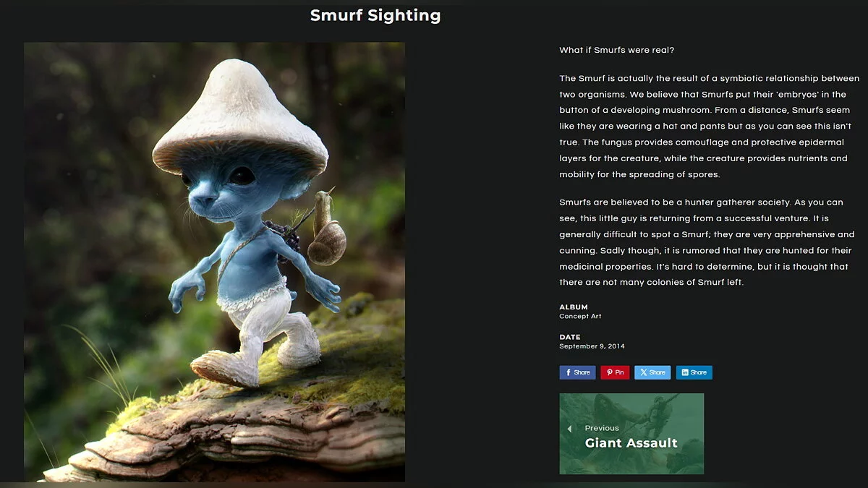Open the Smurf artwork image
Image resolution: width=868 pixels, height=488 pixels.
(x=214, y=262)
